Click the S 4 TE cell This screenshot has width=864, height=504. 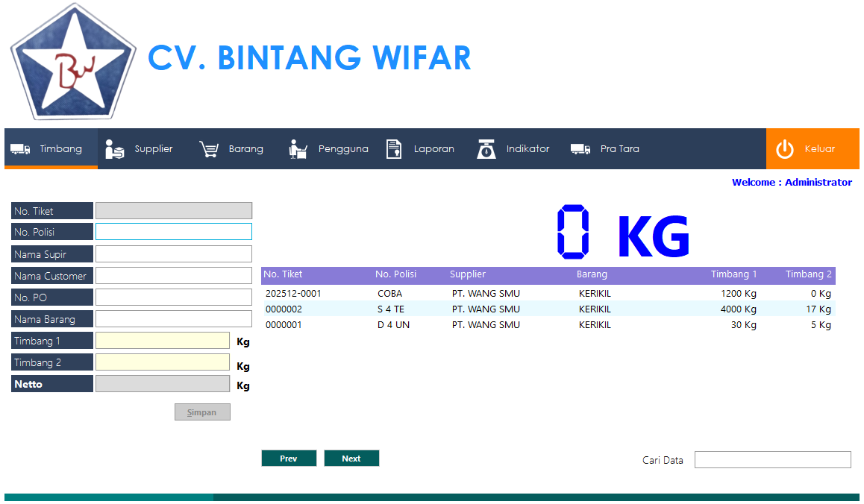(391, 309)
